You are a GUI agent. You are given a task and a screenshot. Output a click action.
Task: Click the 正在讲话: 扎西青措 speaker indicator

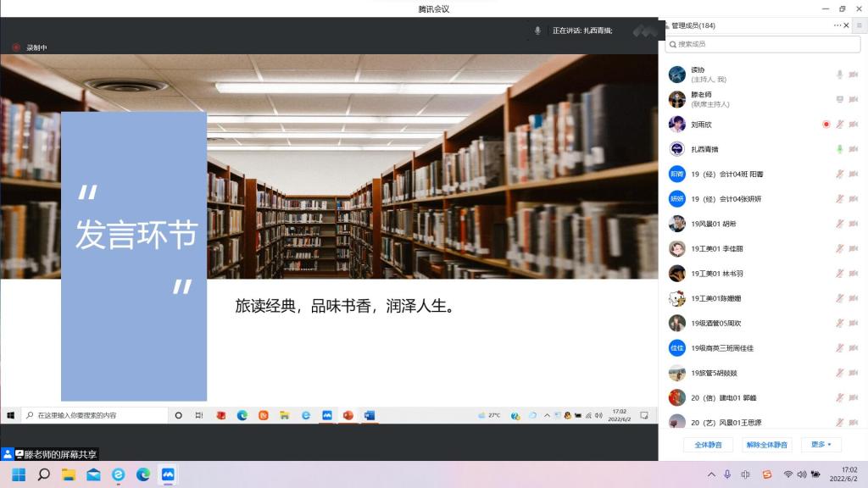pos(582,30)
